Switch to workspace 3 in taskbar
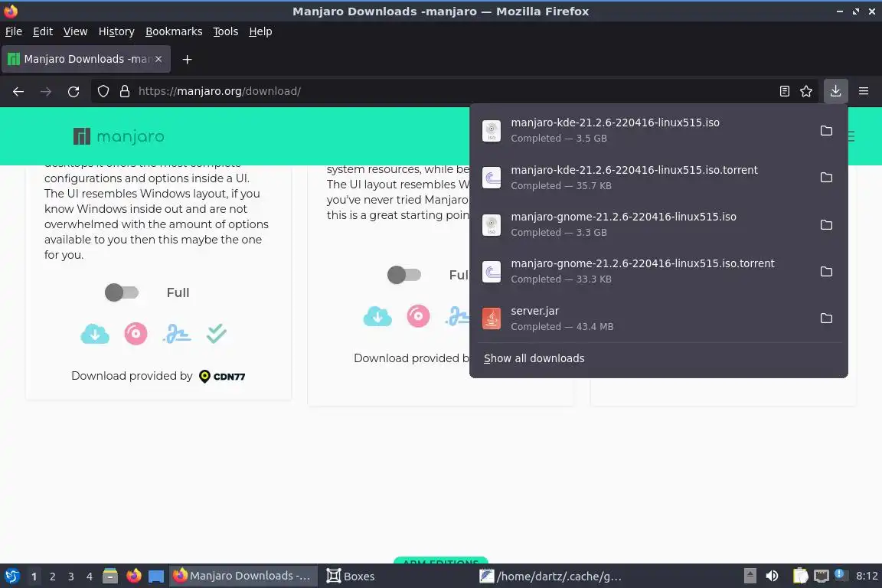The width and height of the screenshot is (882, 588). [x=71, y=577]
